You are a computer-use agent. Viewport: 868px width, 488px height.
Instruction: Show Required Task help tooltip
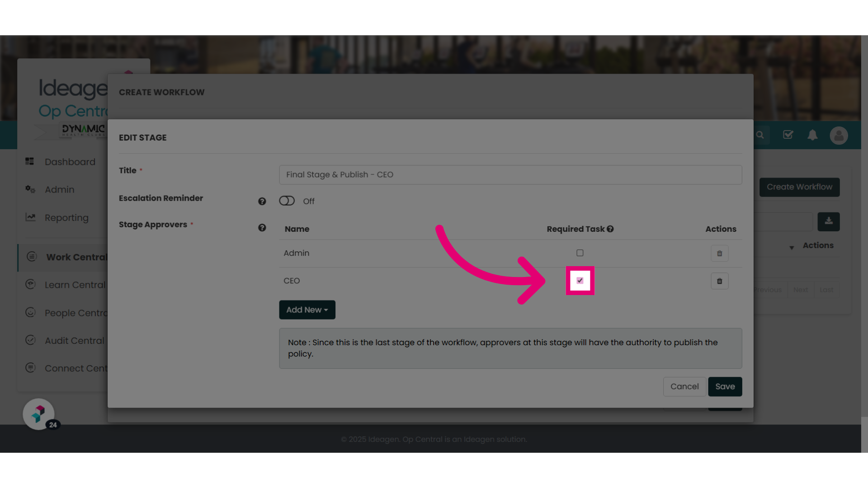tap(610, 229)
